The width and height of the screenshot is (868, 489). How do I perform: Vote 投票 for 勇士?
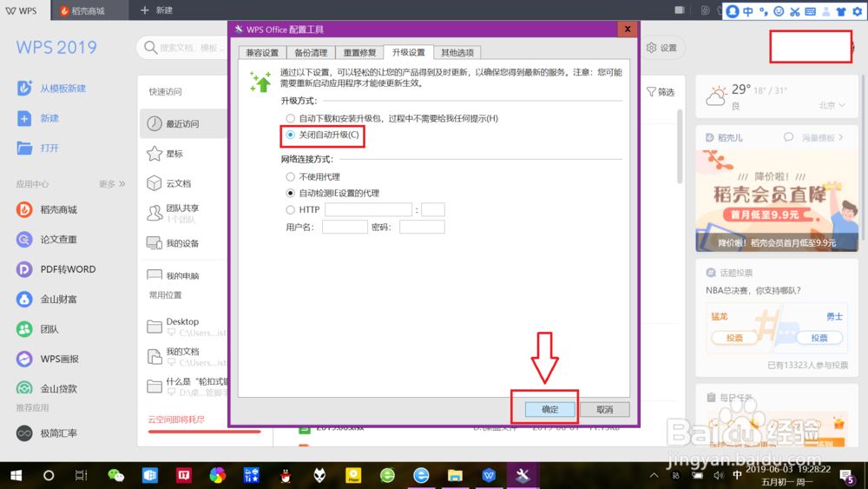[x=819, y=338]
